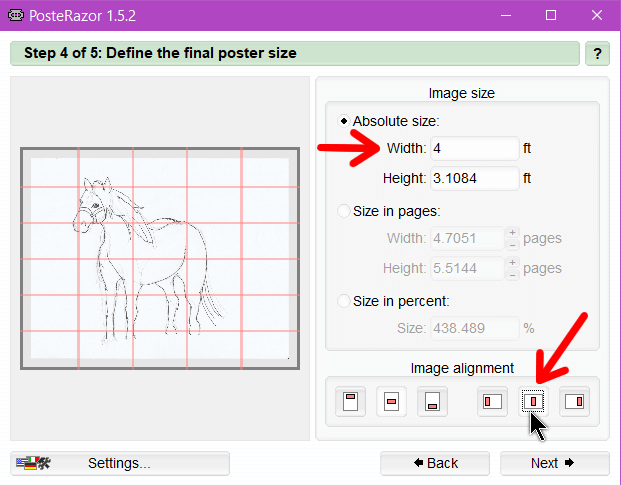Click the pages Height field showing 5.5144

point(467,268)
